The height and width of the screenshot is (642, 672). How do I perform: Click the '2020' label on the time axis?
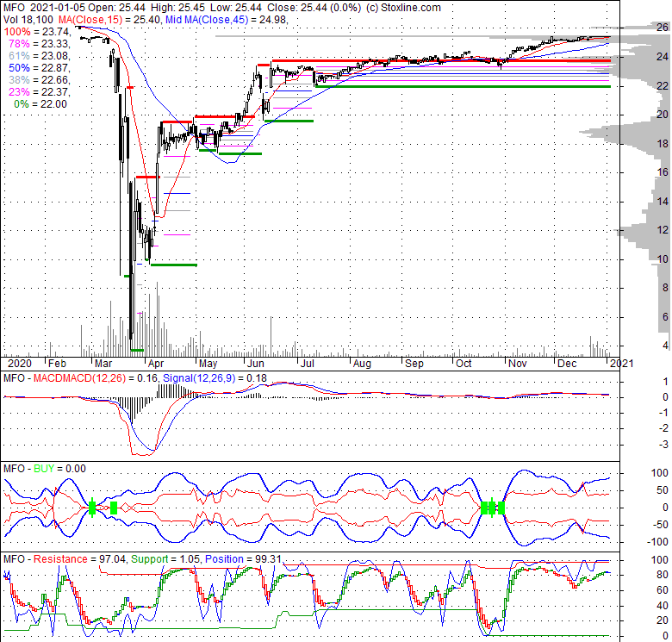click(x=20, y=364)
